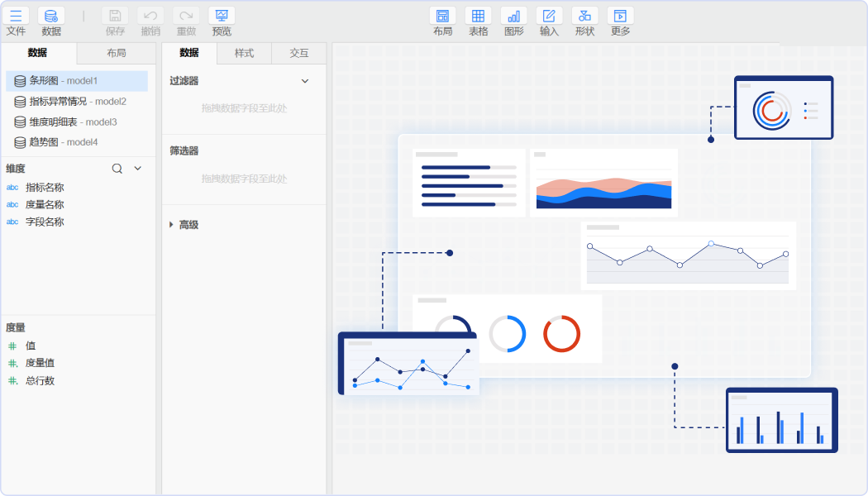
Task: Collapse the 过滤器 section chevron
Action: pos(304,81)
